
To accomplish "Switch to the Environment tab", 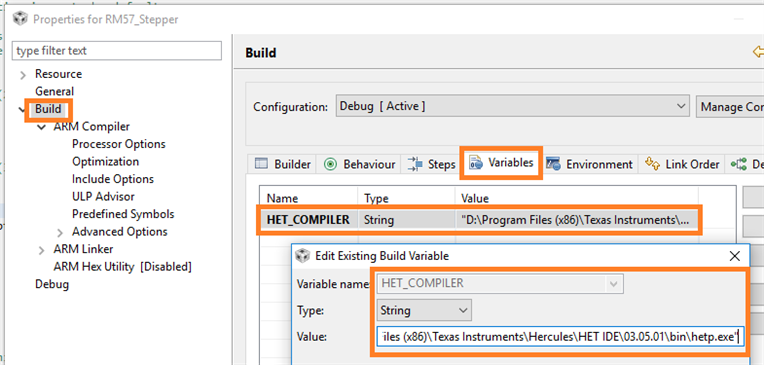I will (591, 164).
